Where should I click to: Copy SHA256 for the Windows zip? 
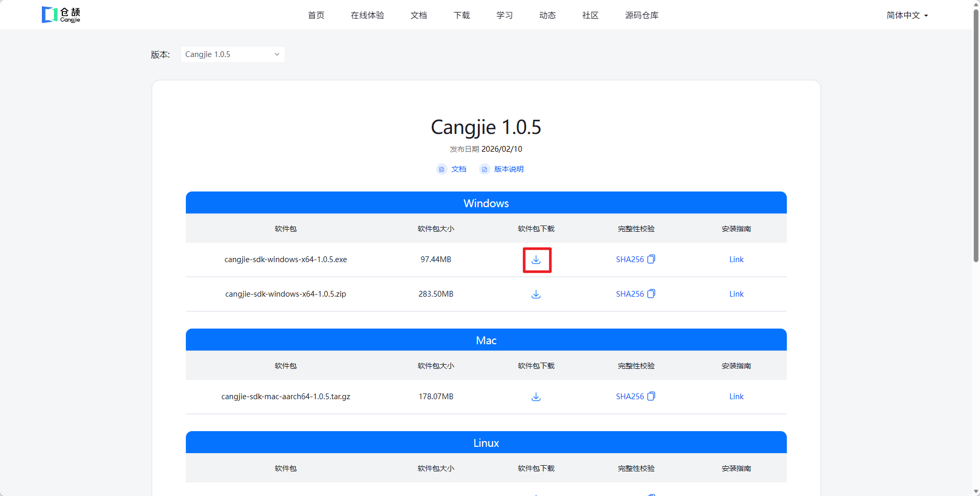pyautogui.click(x=651, y=294)
